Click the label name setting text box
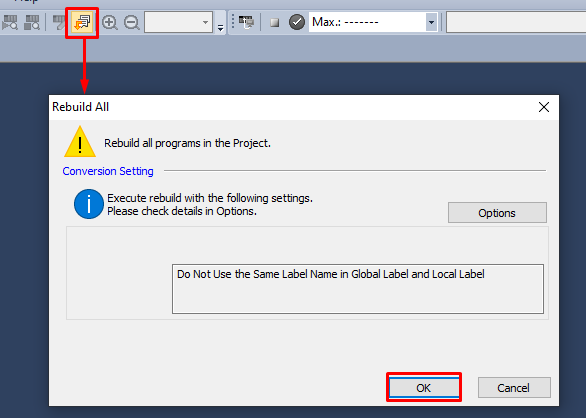 [x=358, y=289]
